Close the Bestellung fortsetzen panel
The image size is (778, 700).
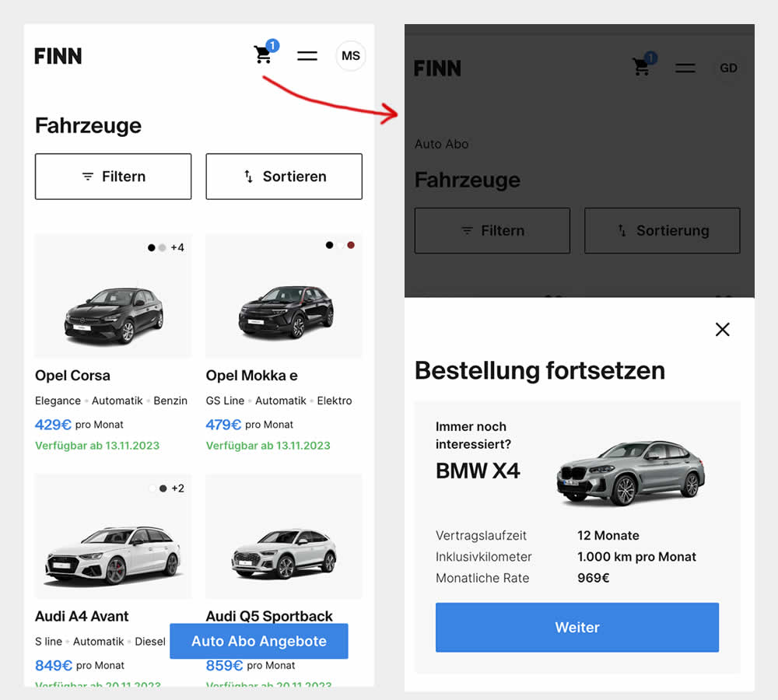(x=722, y=330)
